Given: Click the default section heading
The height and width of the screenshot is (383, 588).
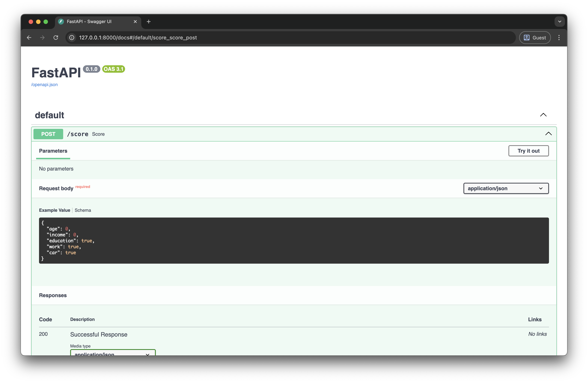Looking at the screenshot, I should coord(49,115).
